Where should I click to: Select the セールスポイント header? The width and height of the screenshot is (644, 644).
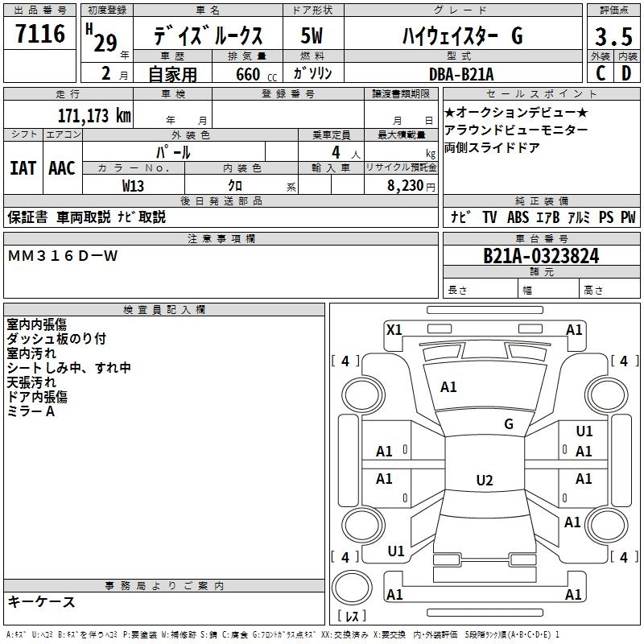coord(541,94)
